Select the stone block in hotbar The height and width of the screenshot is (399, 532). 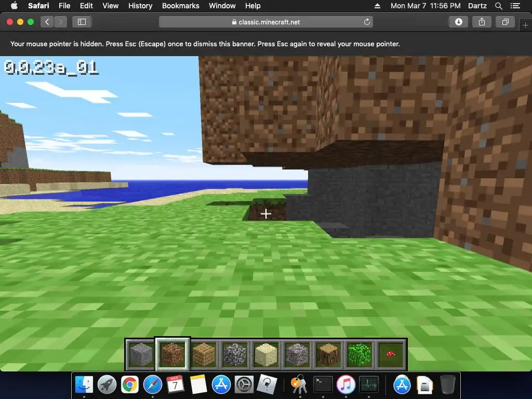[141, 354]
